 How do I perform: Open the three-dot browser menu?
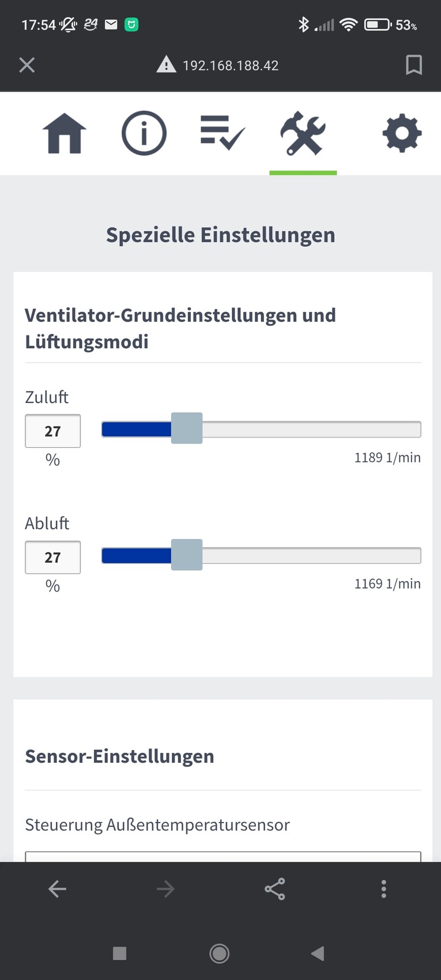coord(383,889)
